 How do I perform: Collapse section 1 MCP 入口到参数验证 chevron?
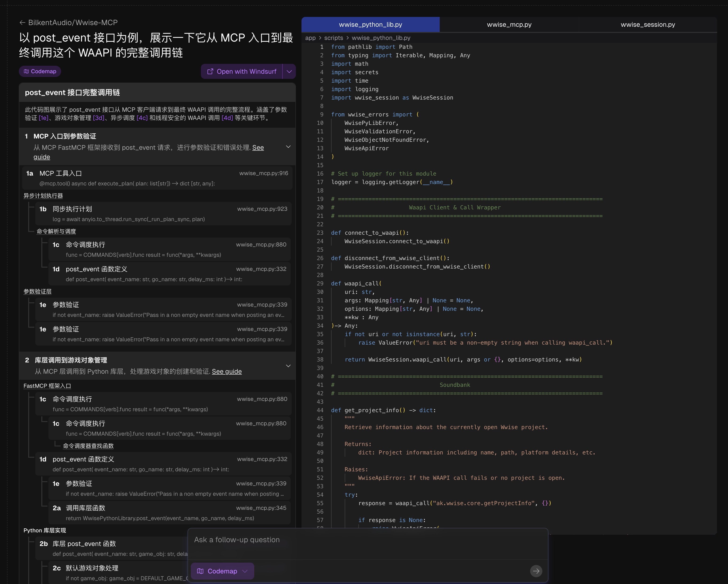tap(288, 147)
